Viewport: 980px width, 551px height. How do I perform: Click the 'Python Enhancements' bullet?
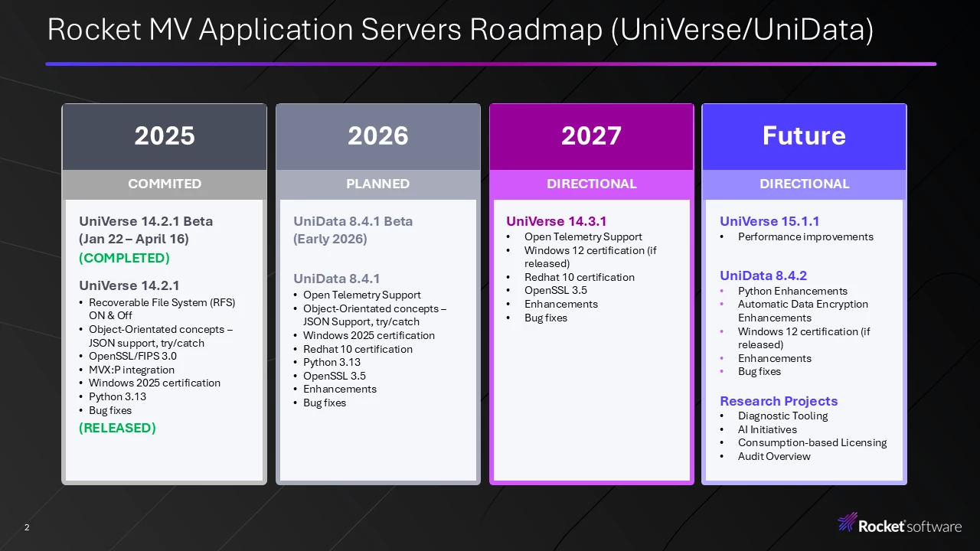coord(792,291)
